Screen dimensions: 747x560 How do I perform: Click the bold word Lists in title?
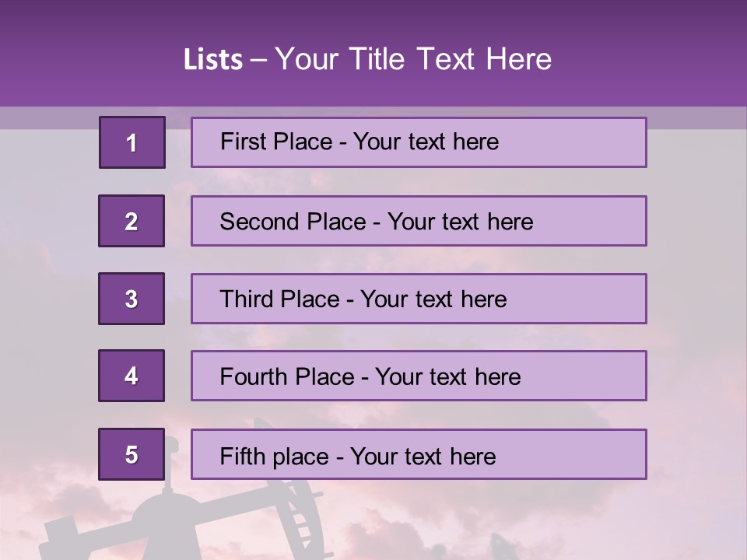pyautogui.click(x=213, y=60)
